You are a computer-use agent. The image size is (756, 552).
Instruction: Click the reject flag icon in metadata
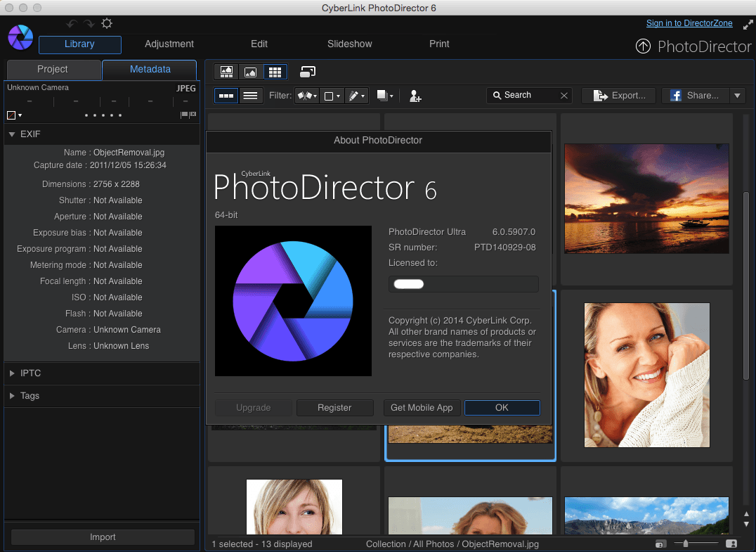pyautogui.click(x=193, y=115)
